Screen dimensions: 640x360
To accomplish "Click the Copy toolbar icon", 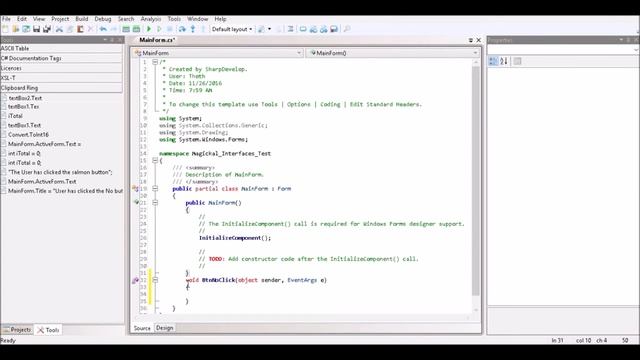I will tap(70, 29).
